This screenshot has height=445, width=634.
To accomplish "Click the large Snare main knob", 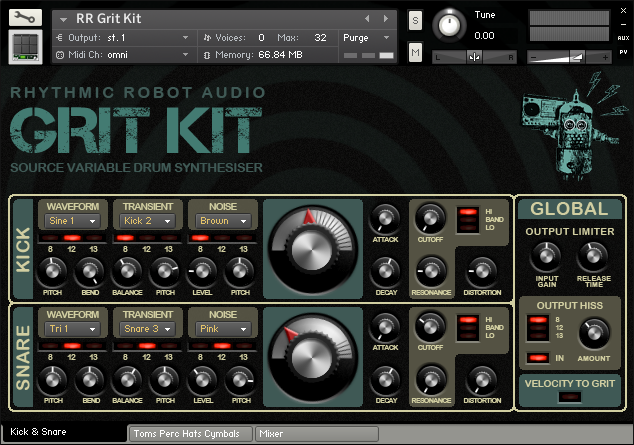I will pyautogui.click(x=312, y=357).
